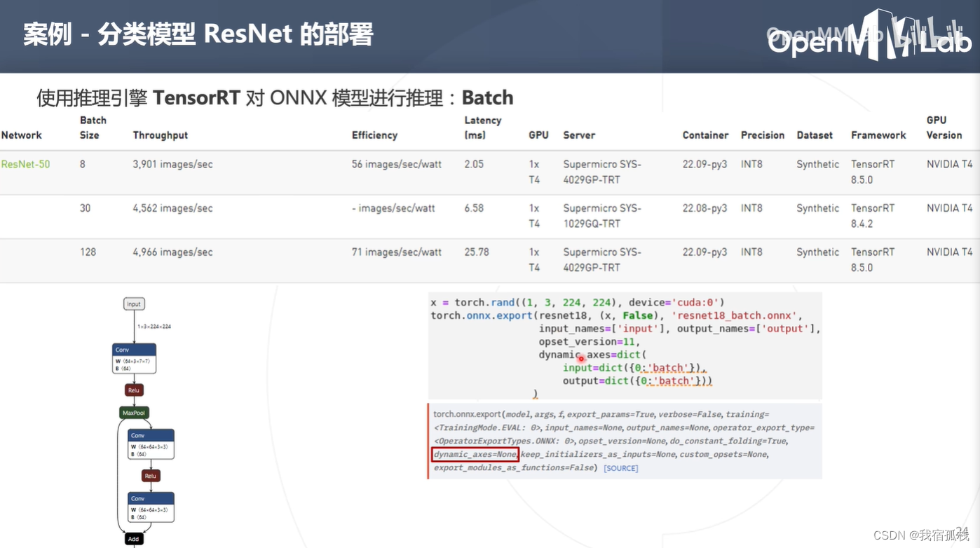Follow the [SOURCE] link under torch.onnx.export signature
Viewport: 980px width, 548px height.
[620, 468]
